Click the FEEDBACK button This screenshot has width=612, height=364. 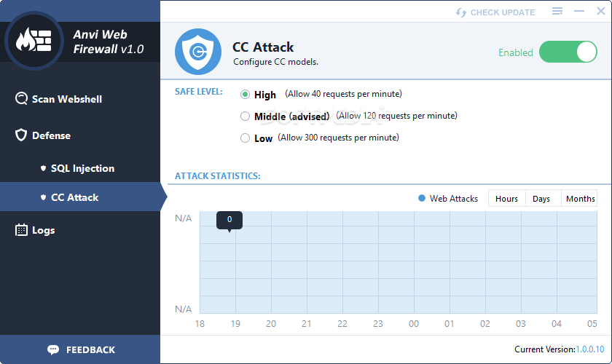(x=80, y=349)
